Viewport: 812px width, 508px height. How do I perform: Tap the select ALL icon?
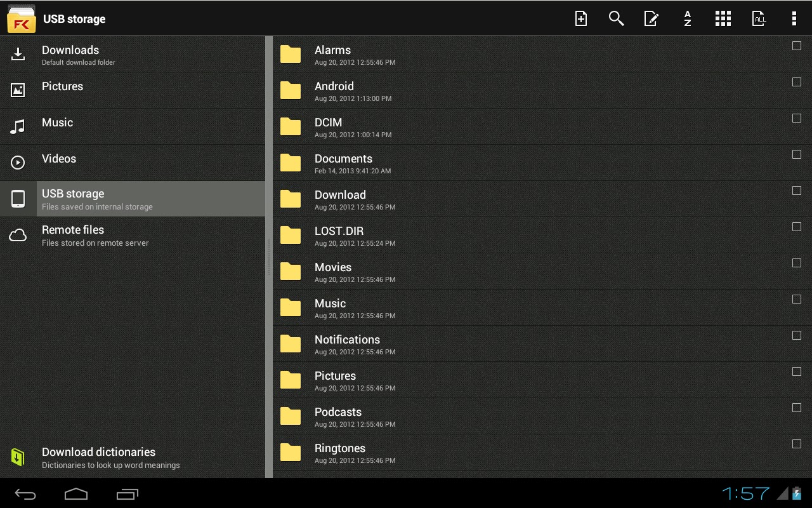(759, 18)
